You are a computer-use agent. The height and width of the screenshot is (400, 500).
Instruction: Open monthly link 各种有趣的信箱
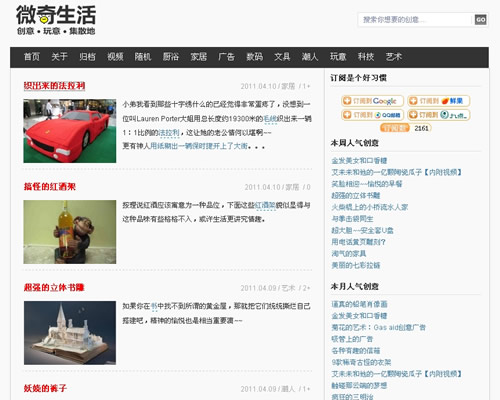click(x=356, y=351)
